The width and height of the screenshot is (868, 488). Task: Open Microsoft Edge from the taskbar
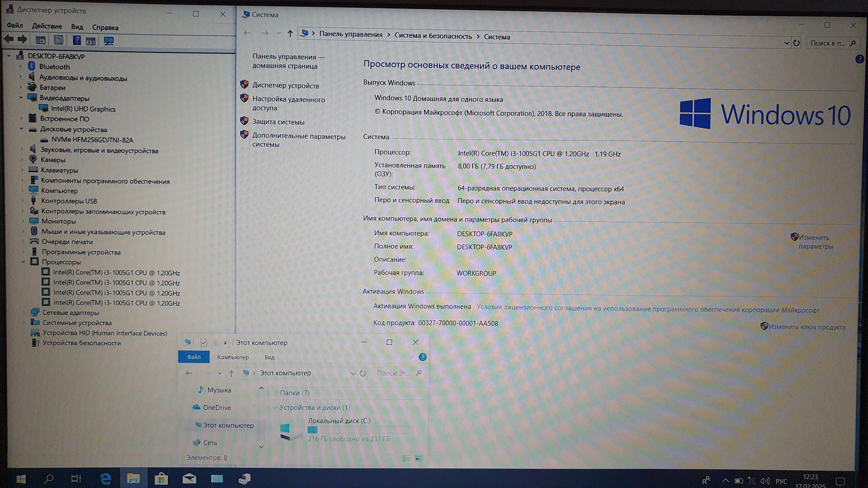pos(105,479)
